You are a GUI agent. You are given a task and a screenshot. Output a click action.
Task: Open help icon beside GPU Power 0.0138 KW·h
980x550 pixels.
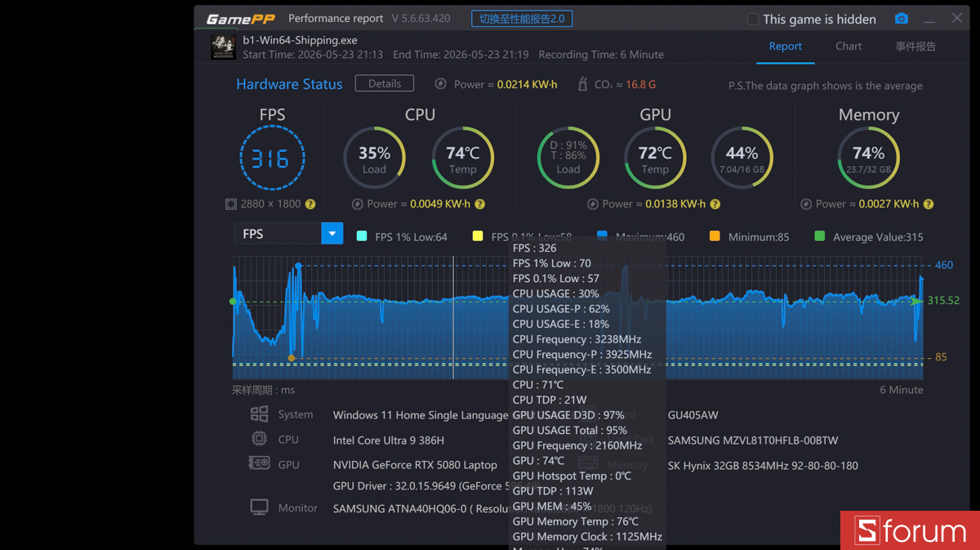tap(715, 204)
